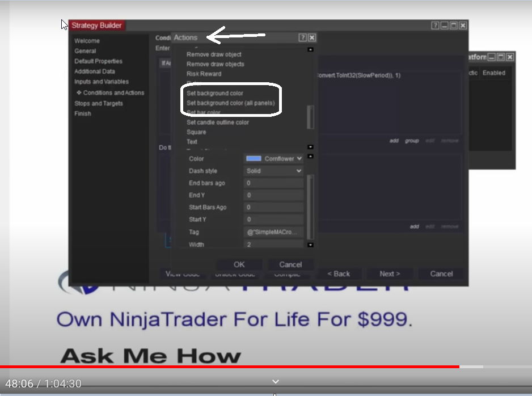
Task: Select Conditions and Actions section
Action: pyautogui.click(x=113, y=92)
